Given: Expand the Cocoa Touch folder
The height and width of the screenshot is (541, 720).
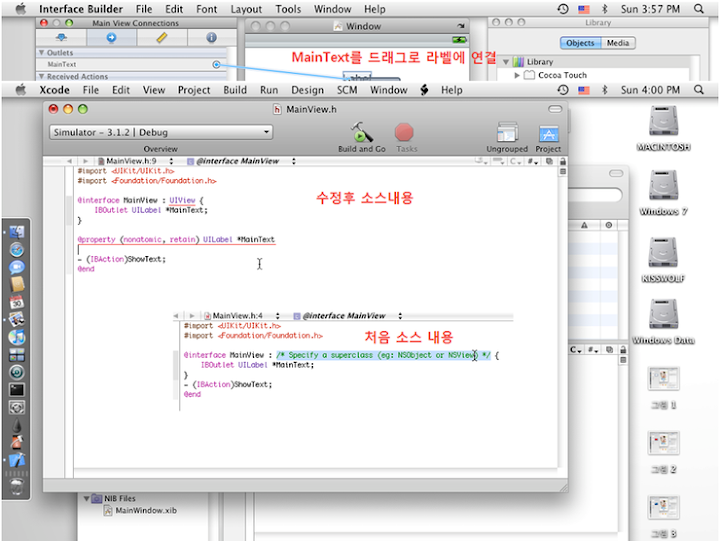Looking at the screenshot, I should (517, 75).
